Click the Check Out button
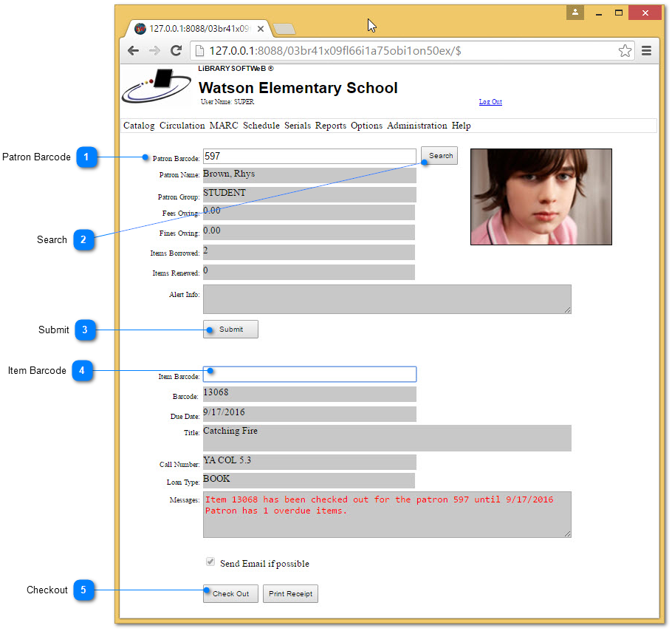 pyautogui.click(x=230, y=594)
